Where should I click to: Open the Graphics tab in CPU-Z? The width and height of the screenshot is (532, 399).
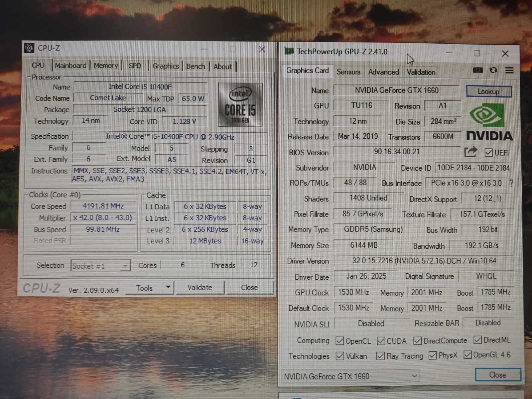click(166, 66)
